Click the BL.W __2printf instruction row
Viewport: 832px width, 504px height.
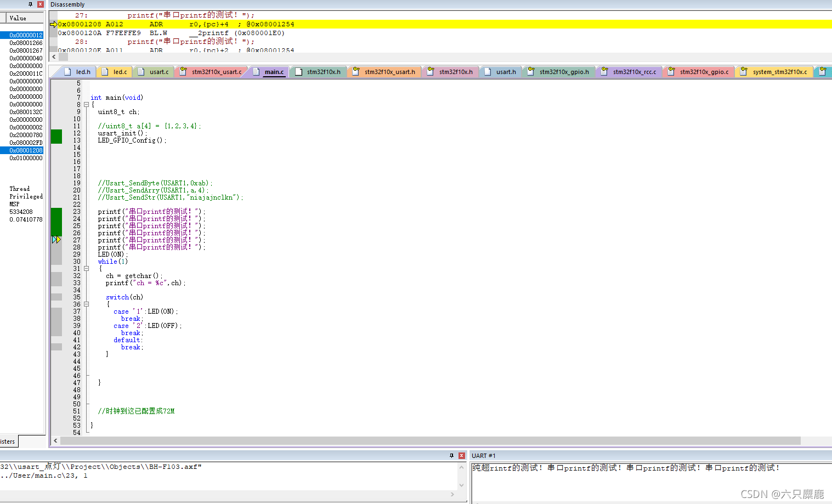pos(171,33)
